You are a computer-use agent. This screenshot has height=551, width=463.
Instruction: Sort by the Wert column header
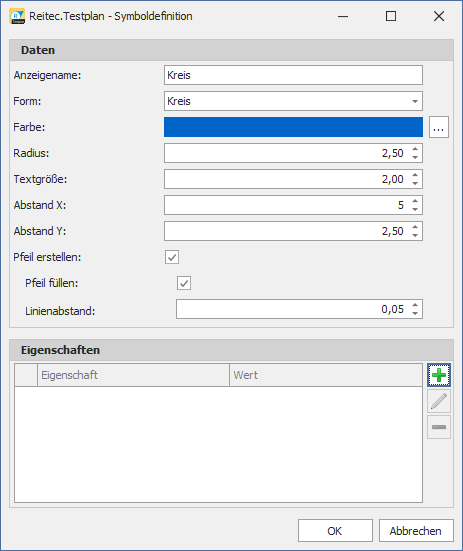coord(326,375)
